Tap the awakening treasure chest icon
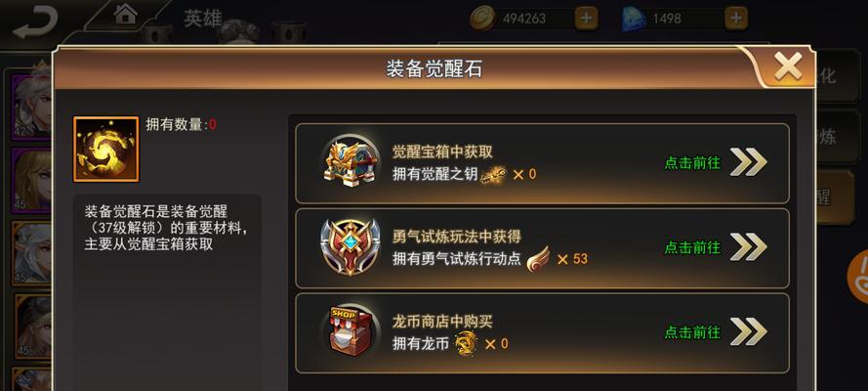Viewport: 868px width, 391px height. coord(350,163)
